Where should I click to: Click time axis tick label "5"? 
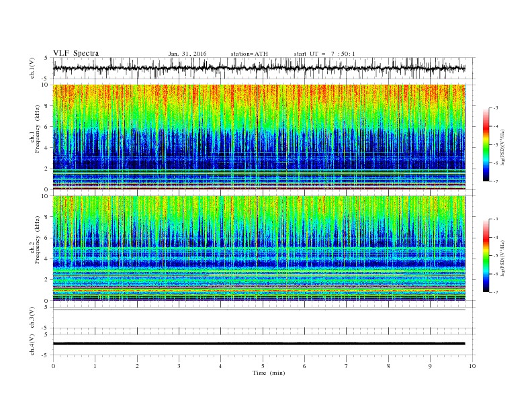263,366
